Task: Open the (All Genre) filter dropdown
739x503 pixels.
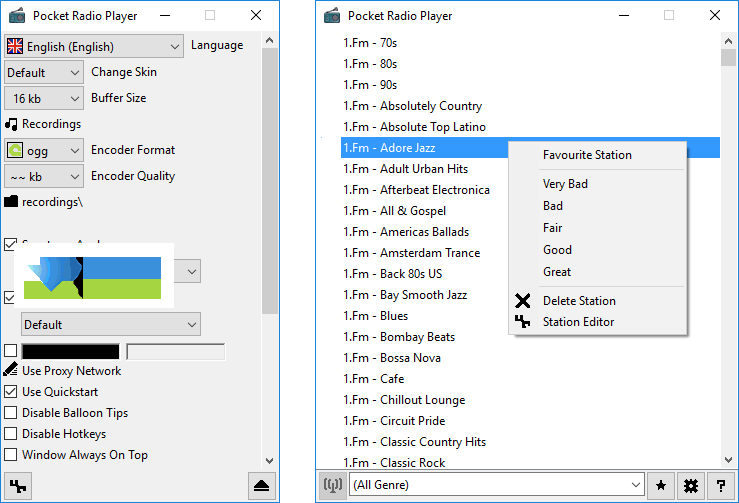Action: pyautogui.click(x=497, y=485)
